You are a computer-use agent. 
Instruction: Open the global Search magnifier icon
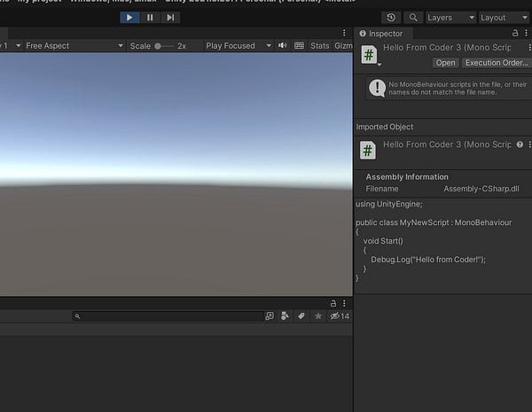click(413, 18)
